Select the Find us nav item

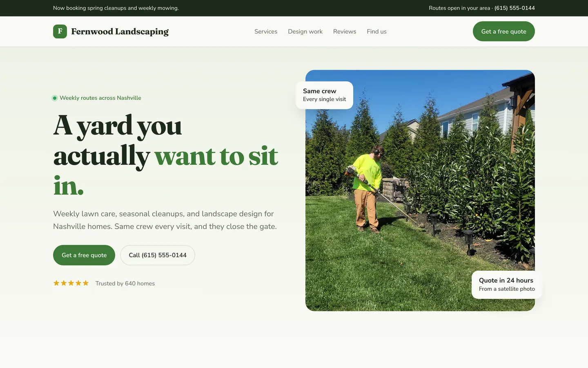[x=376, y=31]
